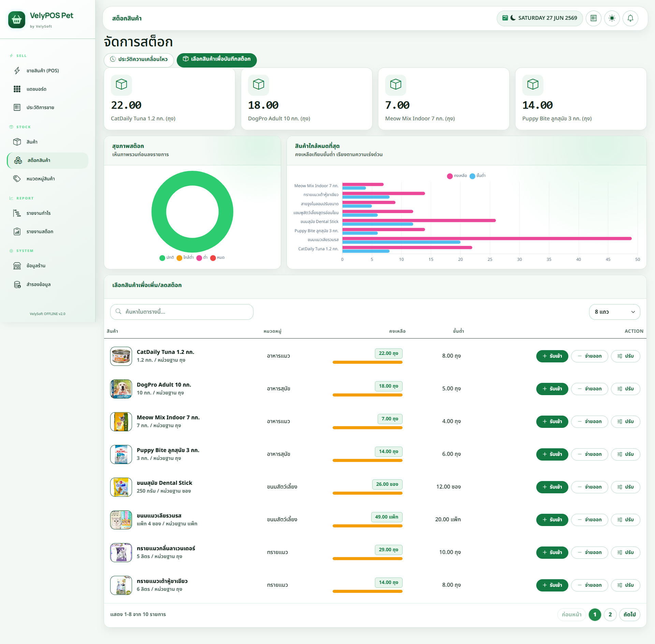Open the receipt list icon in header
This screenshot has width=655, height=644.
[x=593, y=18]
